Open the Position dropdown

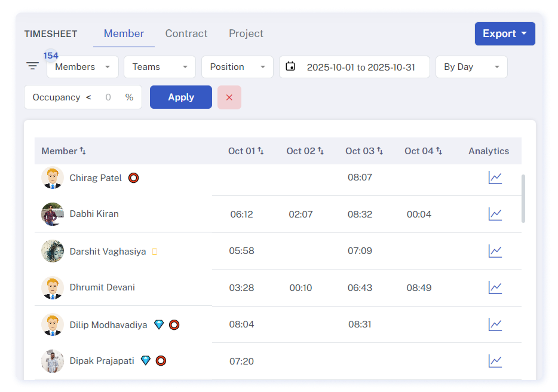coord(237,67)
